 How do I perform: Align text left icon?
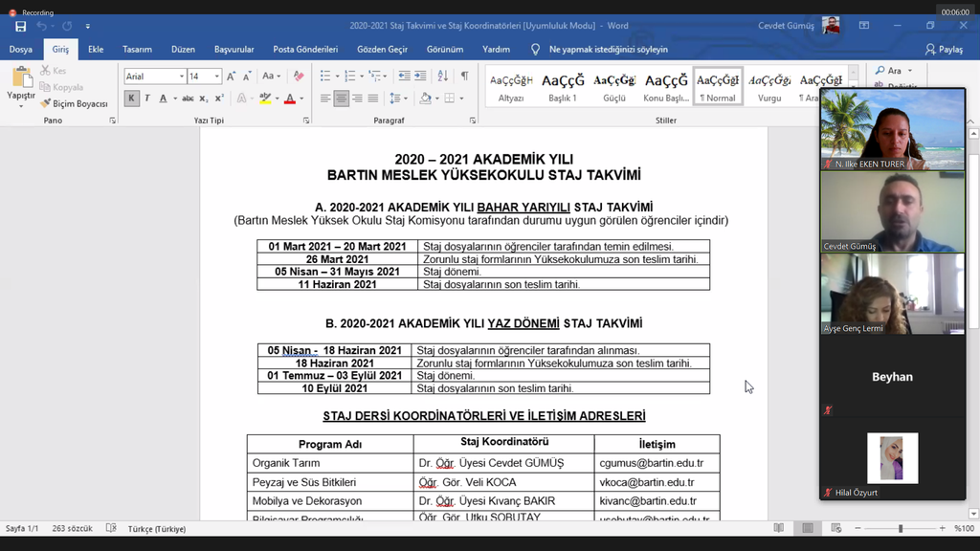(x=325, y=99)
